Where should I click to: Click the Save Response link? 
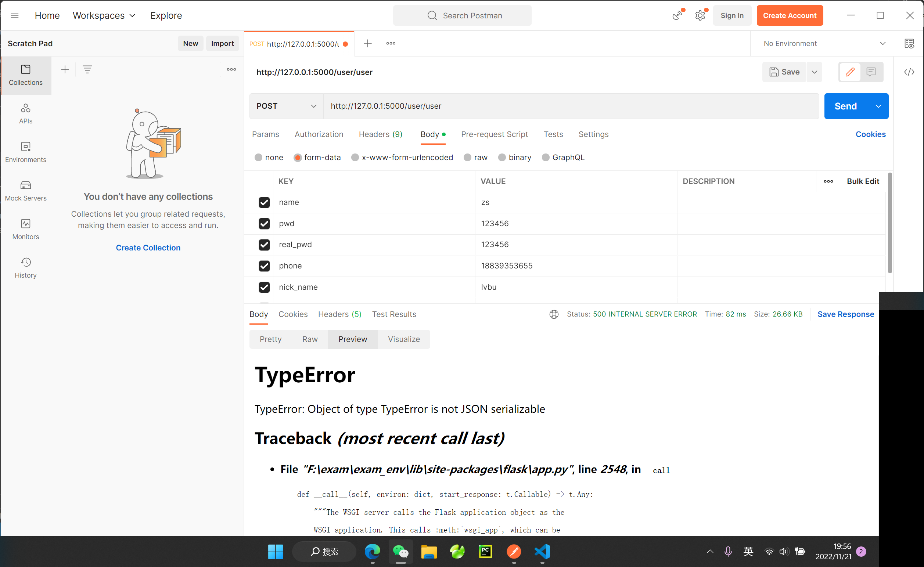click(846, 314)
